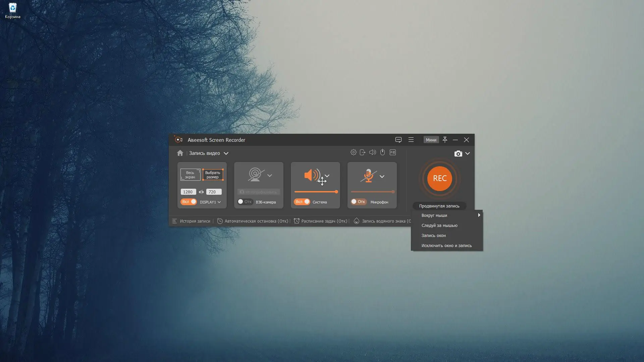The image size is (644, 362).
Task: Open the settings gear icon
Action: click(x=353, y=153)
